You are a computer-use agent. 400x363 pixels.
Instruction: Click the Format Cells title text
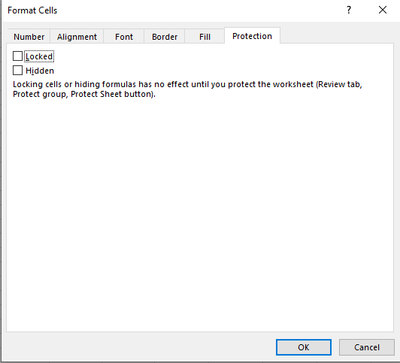[32, 10]
